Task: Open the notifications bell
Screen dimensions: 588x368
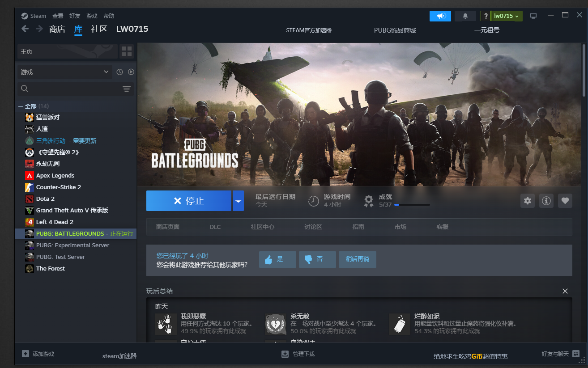Action: click(x=465, y=16)
